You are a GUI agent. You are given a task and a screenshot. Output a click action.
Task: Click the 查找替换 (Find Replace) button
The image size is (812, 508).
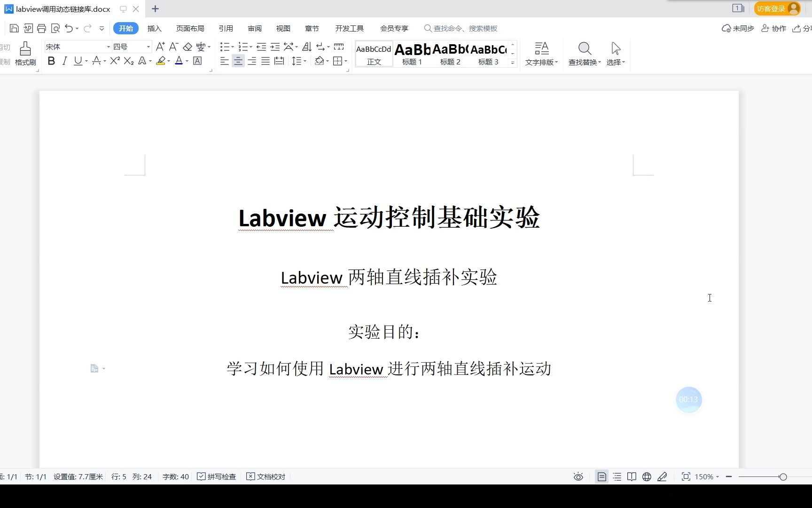click(x=585, y=54)
